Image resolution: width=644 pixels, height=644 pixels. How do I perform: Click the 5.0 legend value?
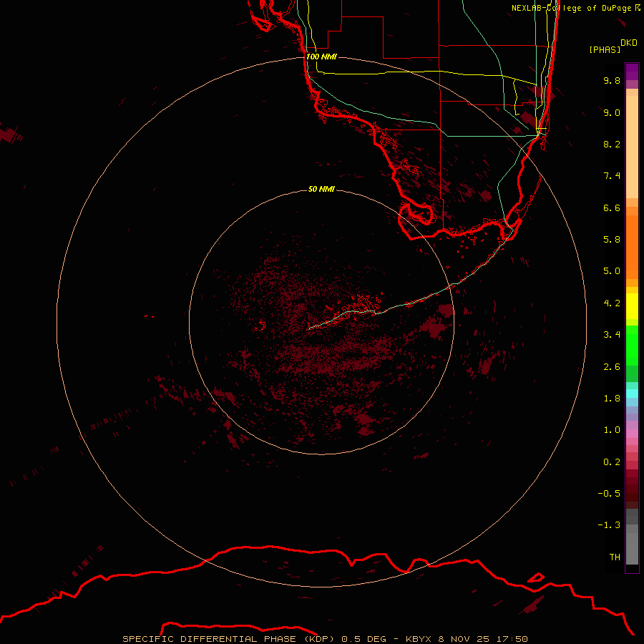click(x=612, y=271)
